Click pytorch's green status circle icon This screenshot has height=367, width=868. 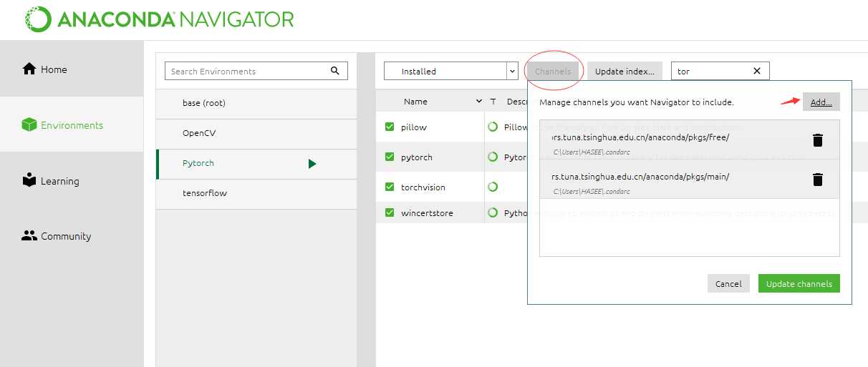[x=493, y=157]
